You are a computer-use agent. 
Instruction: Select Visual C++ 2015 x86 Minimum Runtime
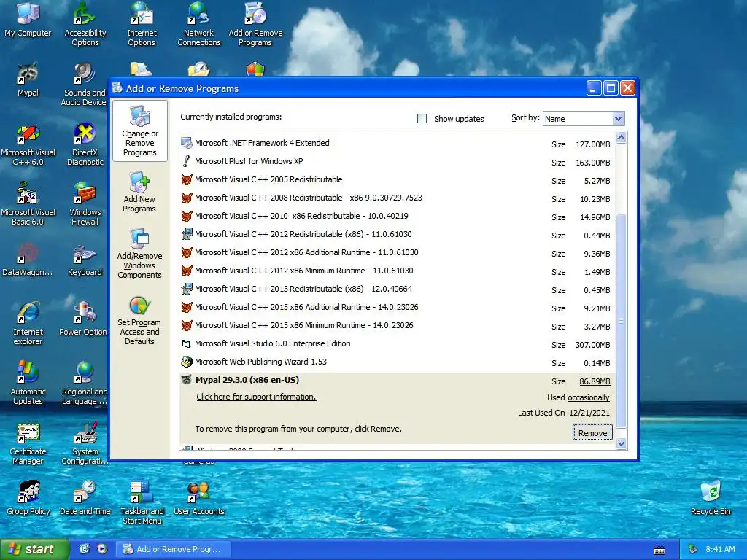pyautogui.click(x=398, y=325)
